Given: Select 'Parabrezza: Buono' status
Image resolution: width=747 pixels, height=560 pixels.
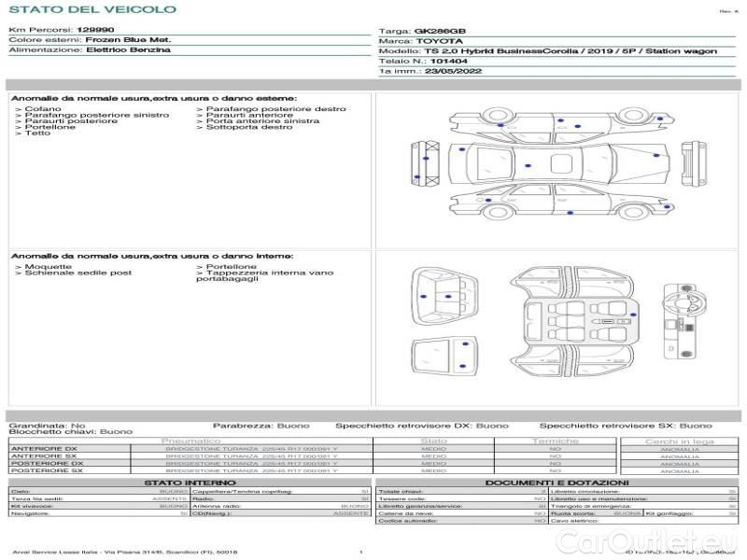Looking at the screenshot, I should [261, 426].
